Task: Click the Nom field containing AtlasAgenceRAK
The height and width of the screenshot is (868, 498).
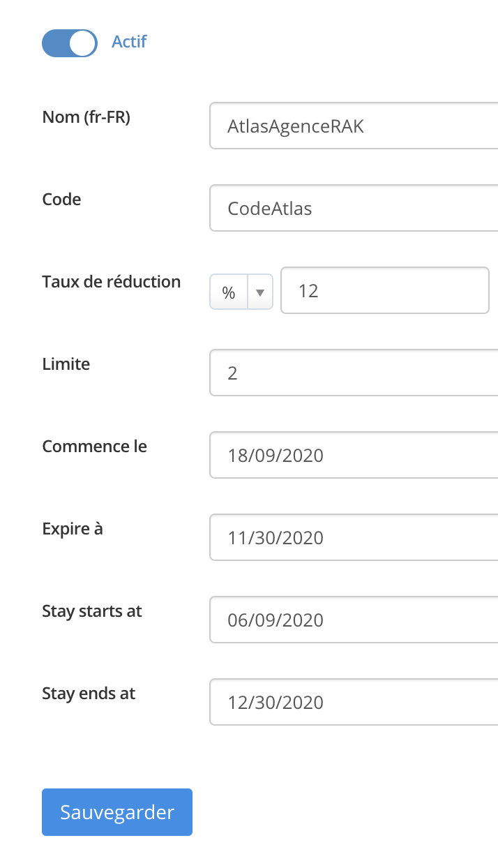Action: click(354, 126)
